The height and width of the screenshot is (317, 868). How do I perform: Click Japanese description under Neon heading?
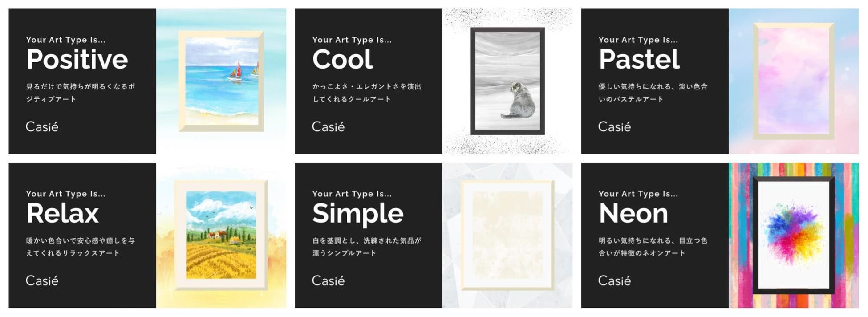653,247
